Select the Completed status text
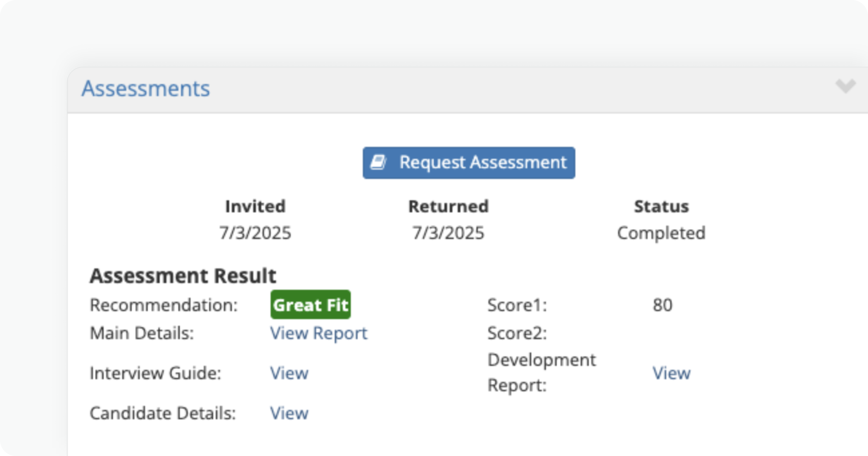This screenshot has height=456, width=868. coord(660,232)
